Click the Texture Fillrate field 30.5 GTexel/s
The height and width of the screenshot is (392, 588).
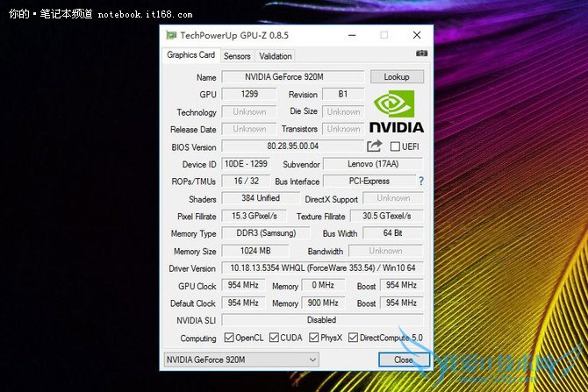point(387,216)
